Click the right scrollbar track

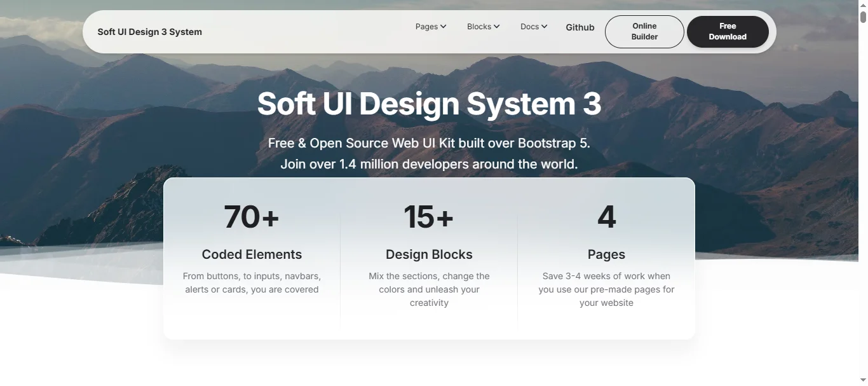coord(864,191)
